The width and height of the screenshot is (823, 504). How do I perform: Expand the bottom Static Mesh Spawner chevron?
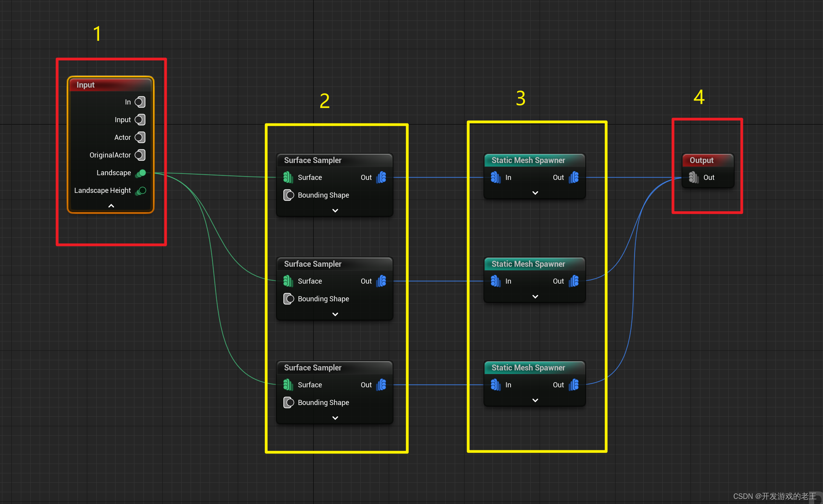tap(535, 400)
